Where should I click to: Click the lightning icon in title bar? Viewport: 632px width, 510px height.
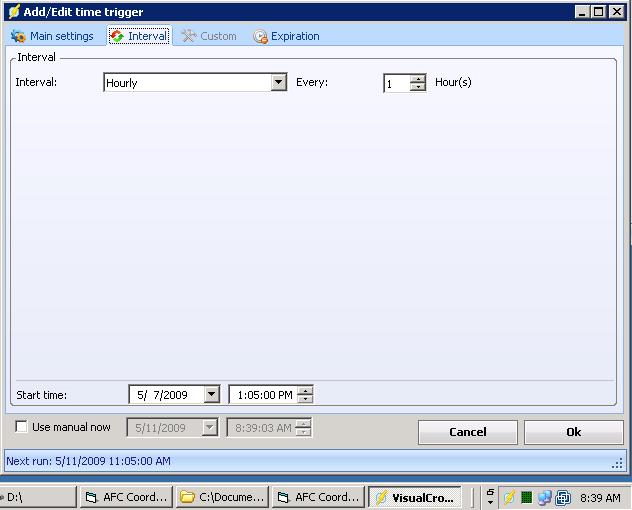tap(14, 12)
